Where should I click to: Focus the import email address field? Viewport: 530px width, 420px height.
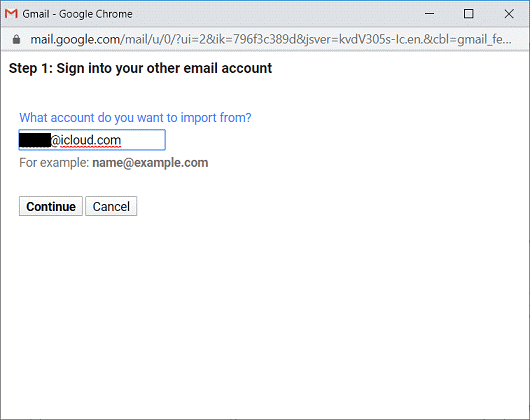point(92,140)
